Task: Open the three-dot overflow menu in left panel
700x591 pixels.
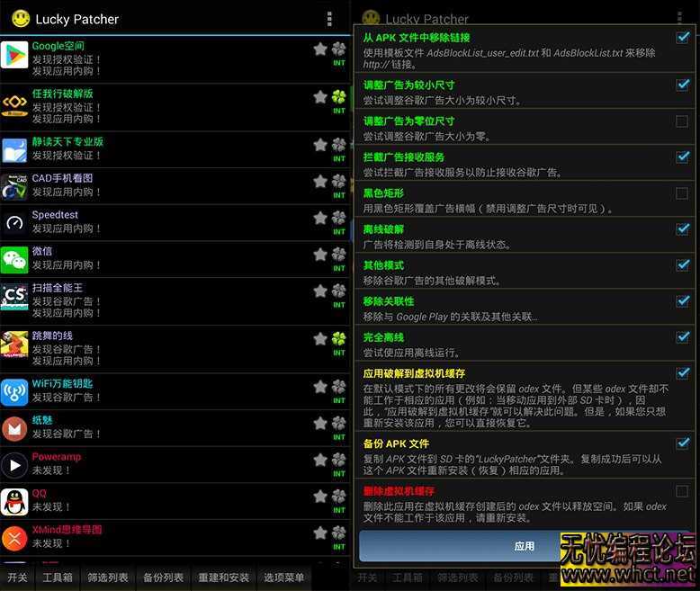Action: (x=329, y=19)
